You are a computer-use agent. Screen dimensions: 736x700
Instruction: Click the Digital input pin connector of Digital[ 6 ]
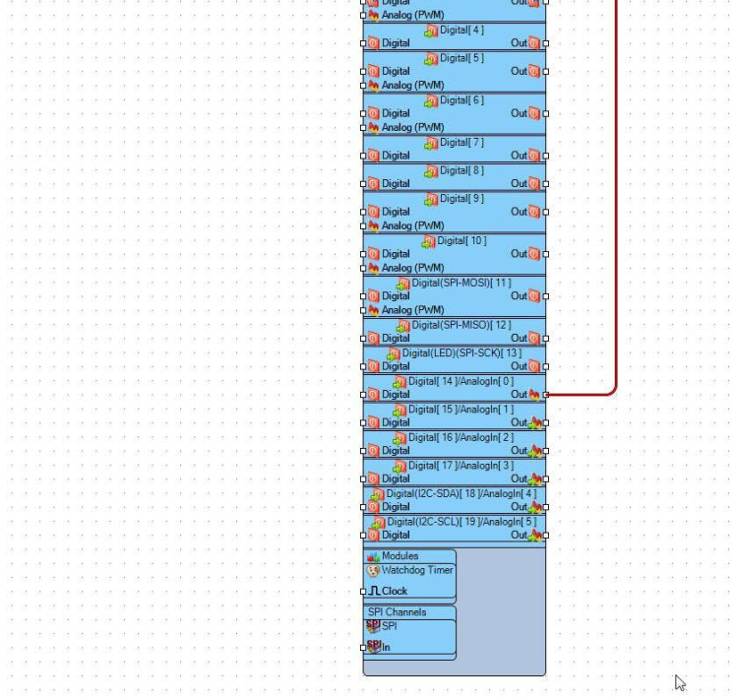363,113
